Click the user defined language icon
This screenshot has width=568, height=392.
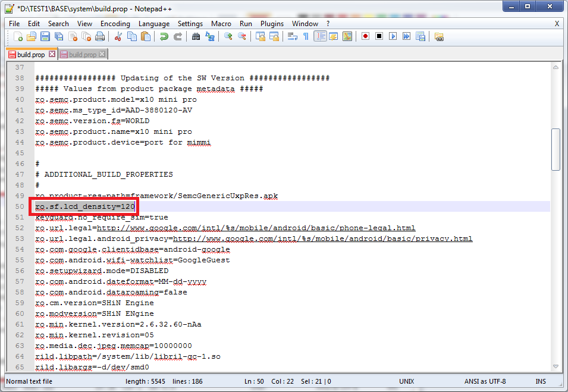pyautogui.click(x=334, y=37)
